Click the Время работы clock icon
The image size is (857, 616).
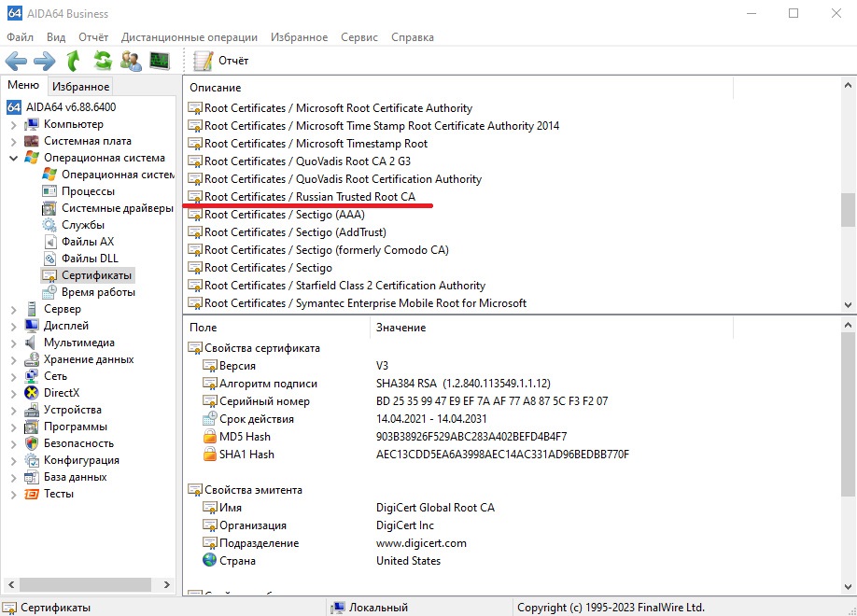pos(49,292)
